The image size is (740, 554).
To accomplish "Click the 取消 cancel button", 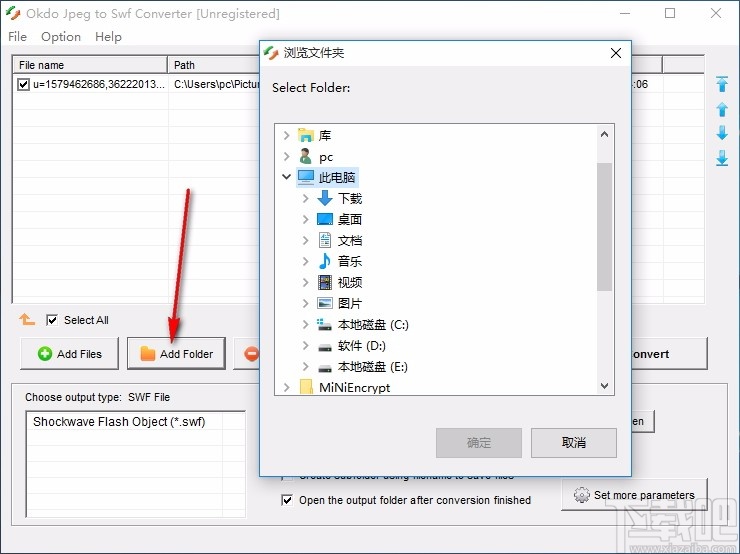I will pyautogui.click(x=573, y=443).
